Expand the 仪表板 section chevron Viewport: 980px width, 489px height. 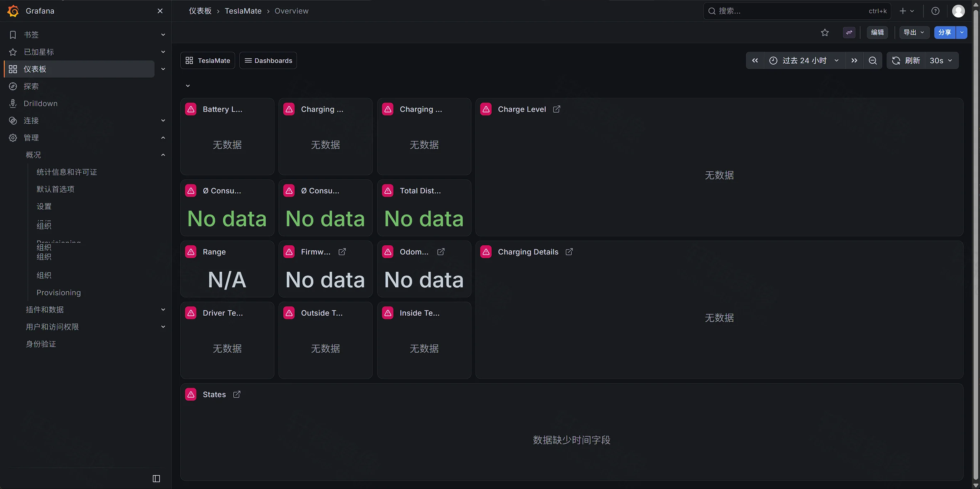163,69
